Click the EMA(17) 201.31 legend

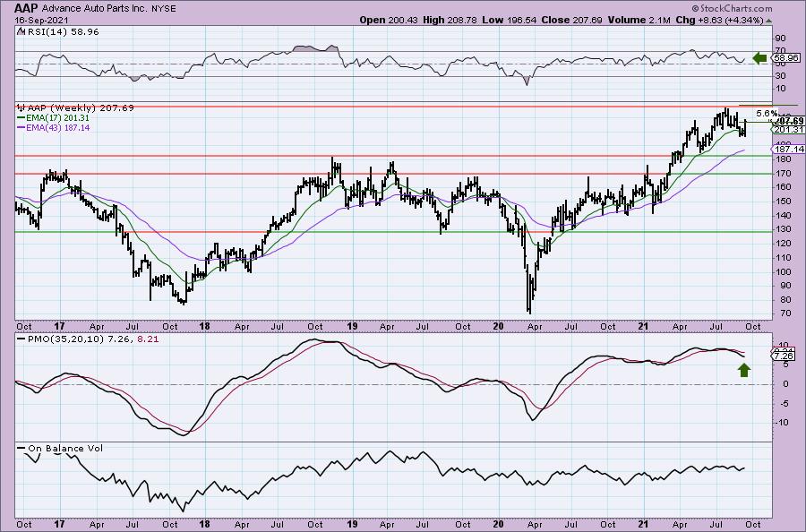[56, 117]
